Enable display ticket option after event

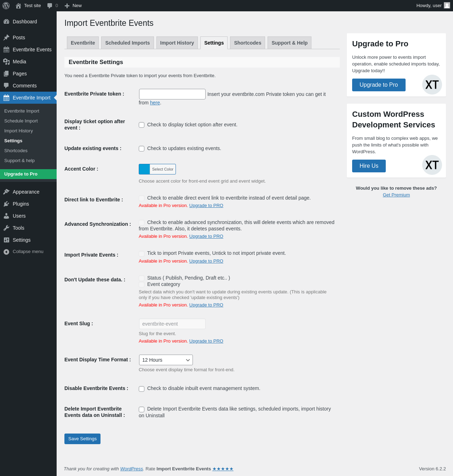(x=142, y=125)
